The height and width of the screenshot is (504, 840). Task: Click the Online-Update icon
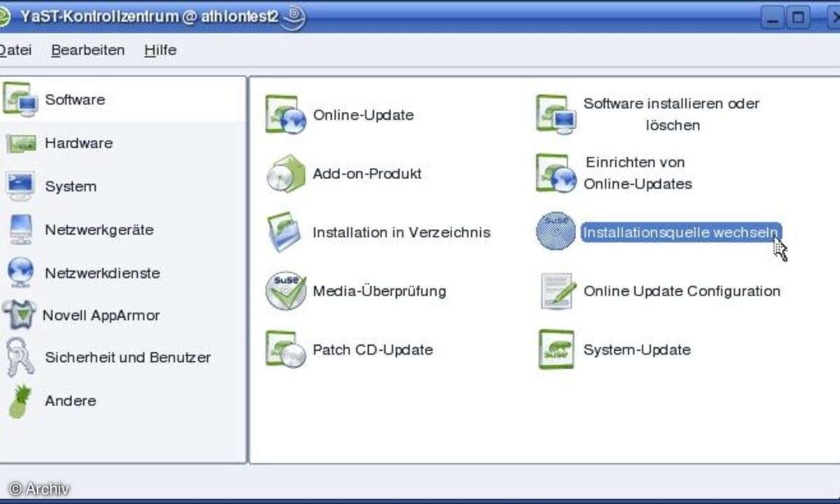(x=286, y=115)
